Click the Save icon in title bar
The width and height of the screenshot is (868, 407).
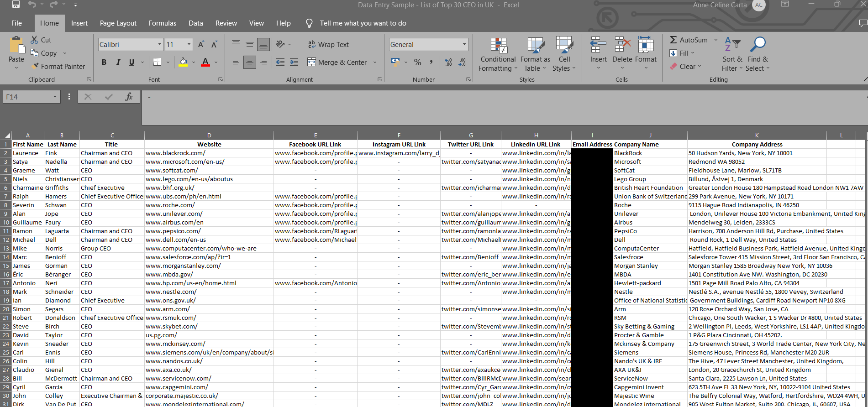pyautogui.click(x=16, y=5)
